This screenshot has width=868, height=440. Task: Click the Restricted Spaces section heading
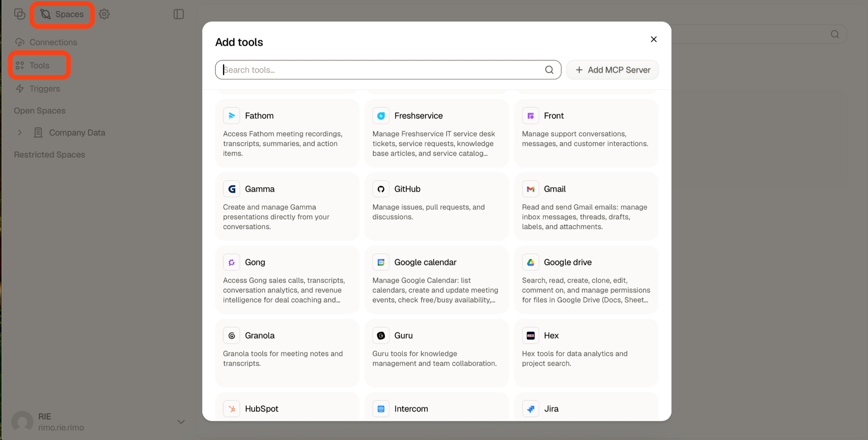[x=50, y=155]
